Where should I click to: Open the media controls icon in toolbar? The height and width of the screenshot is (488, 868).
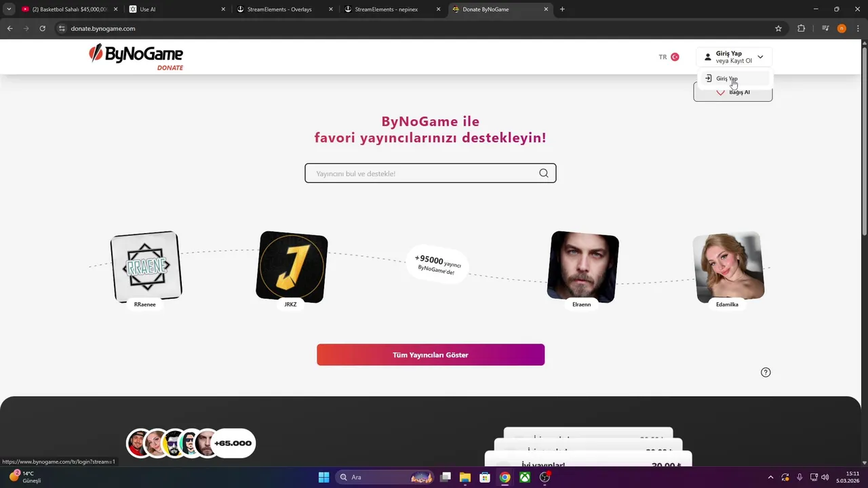tap(825, 28)
